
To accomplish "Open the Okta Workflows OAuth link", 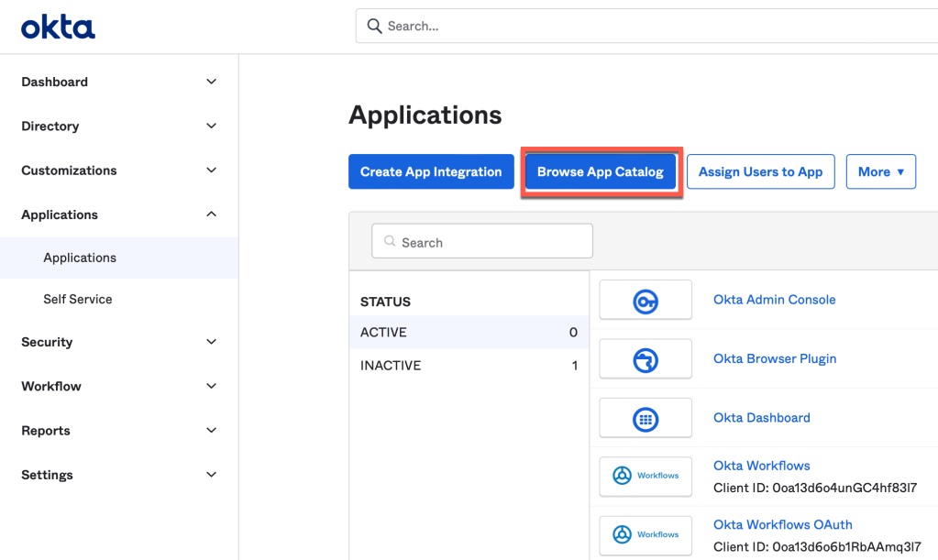I will tap(782, 525).
